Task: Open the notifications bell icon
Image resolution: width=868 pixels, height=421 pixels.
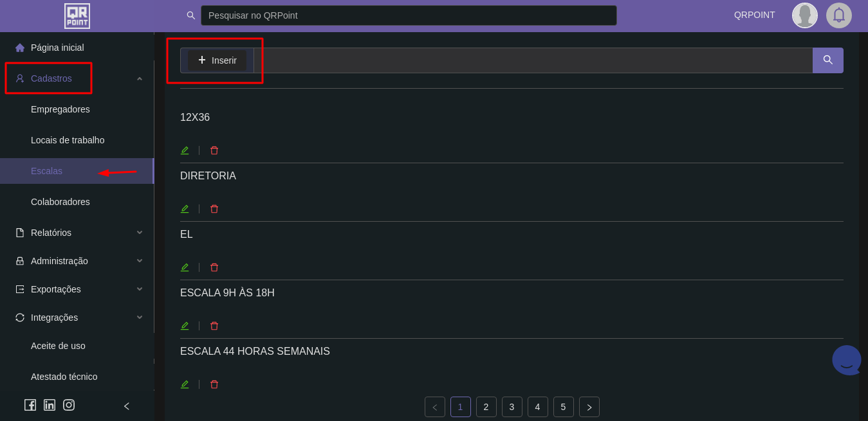Action: pos(838,15)
